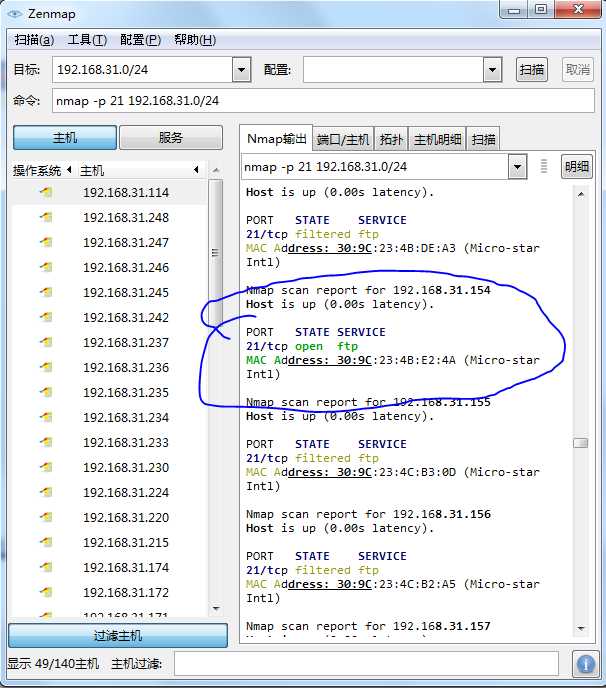Viewport: 606px width, 688px height.
Task: Click the OS icon beside 192.168.31.220
Action: pyautogui.click(x=47, y=517)
